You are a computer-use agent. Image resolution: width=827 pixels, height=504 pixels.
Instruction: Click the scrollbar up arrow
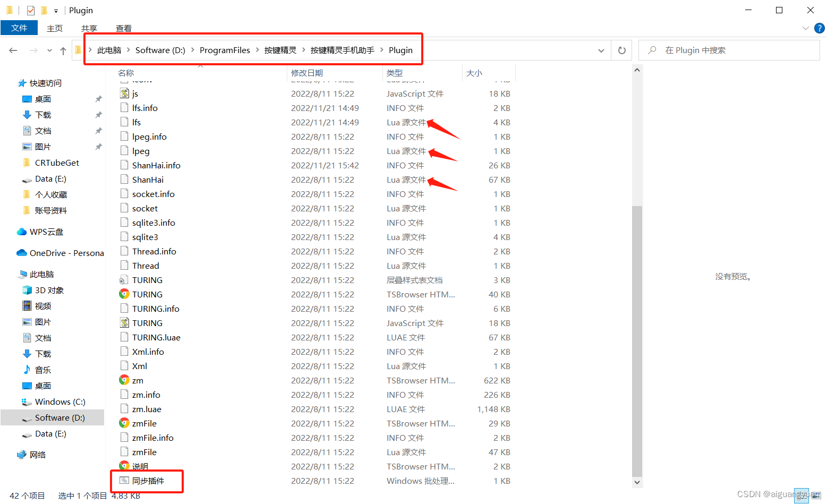coord(637,70)
